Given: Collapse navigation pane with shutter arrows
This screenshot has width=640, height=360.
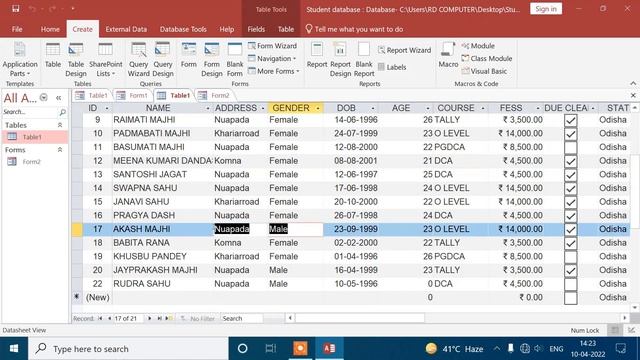Looking at the screenshot, I should (x=58, y=98).
